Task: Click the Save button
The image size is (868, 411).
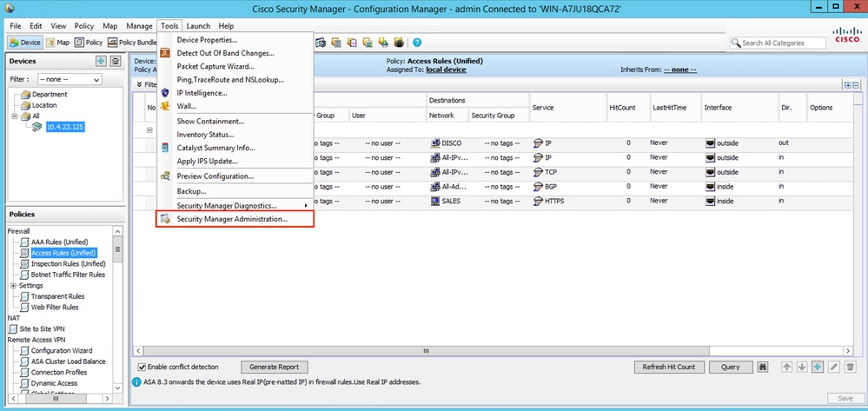Action: [x=845, y=398]
